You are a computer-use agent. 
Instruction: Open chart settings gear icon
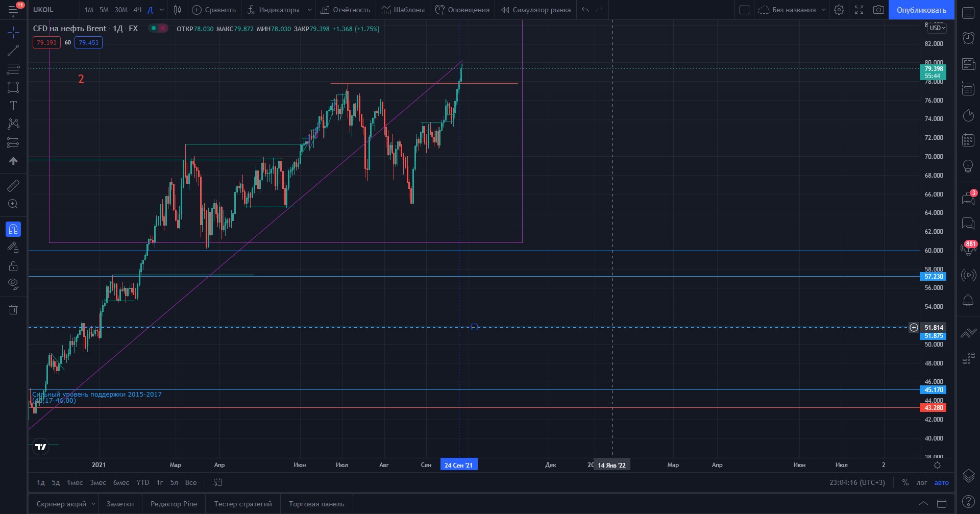(x=839, y=10)
